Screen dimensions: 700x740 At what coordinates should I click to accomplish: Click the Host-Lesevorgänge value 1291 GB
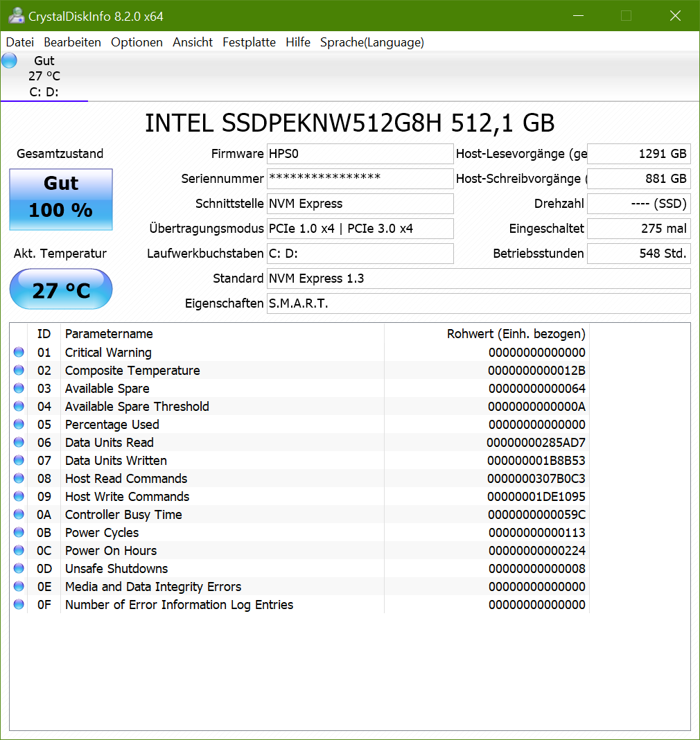point(639,154)
